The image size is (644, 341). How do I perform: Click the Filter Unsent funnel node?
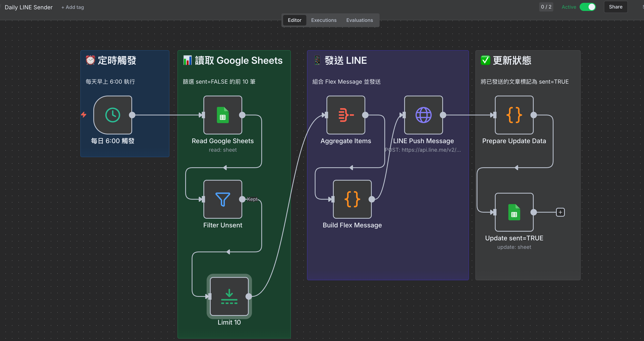pos(222,199)
